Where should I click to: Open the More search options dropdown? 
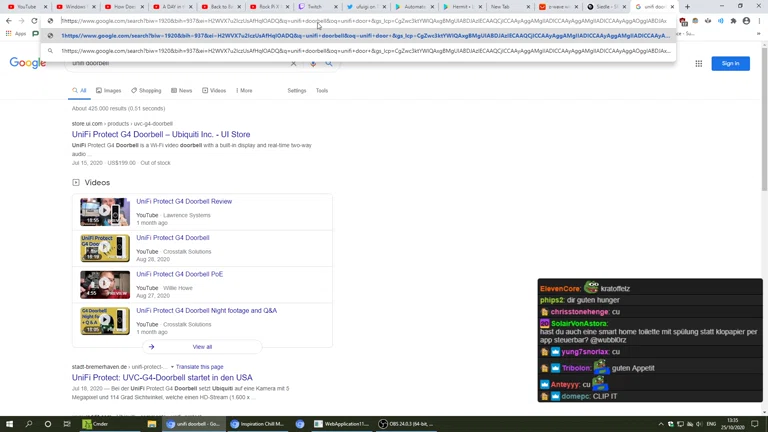coord(244,91)
